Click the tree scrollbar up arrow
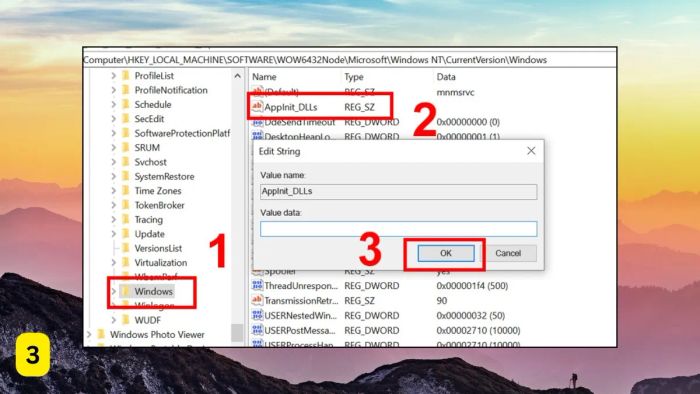Viewport: 700px width, 394px height. point(238,76)
